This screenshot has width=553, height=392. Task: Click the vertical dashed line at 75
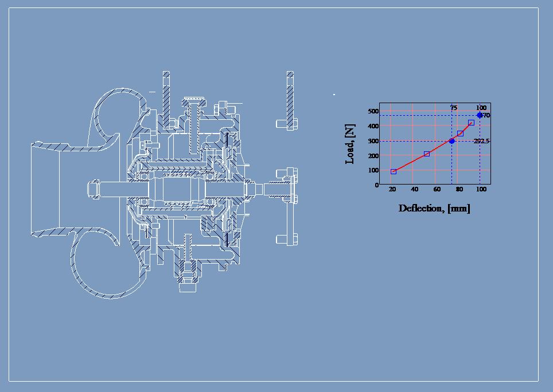point(452,169)
